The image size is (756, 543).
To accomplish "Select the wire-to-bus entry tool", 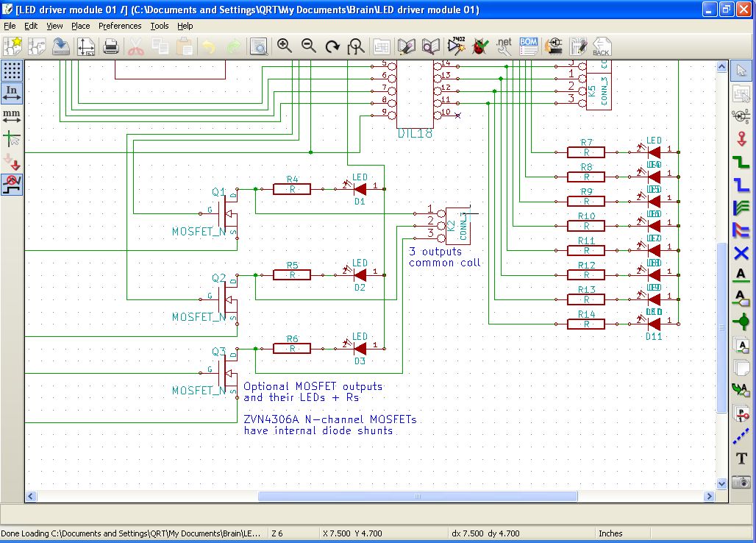I will point(741,207).
